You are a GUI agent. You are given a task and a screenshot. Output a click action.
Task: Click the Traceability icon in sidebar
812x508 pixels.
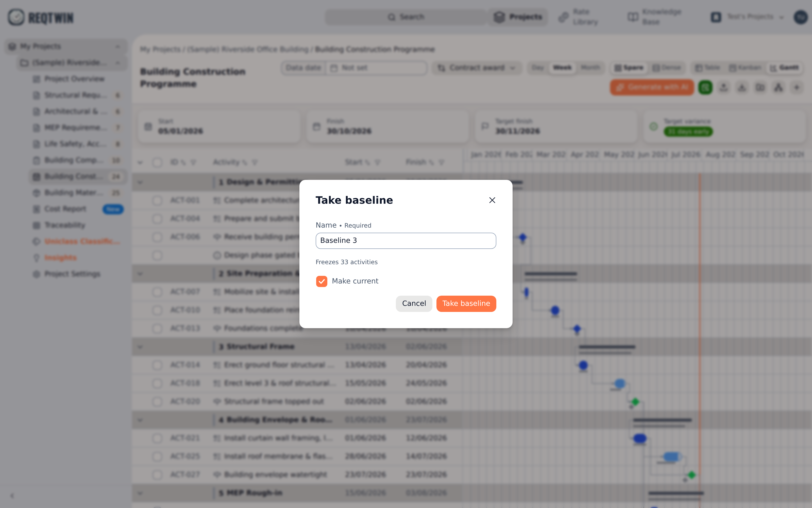click(x=37, y=225)
